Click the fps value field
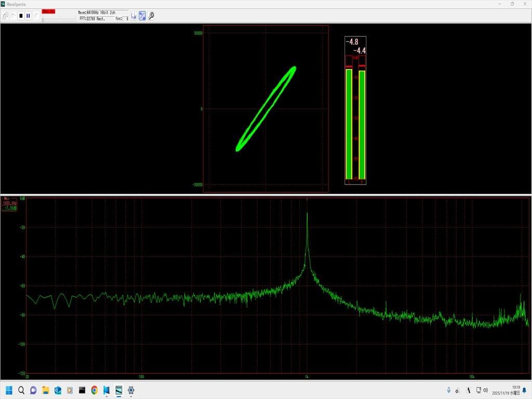The width and height of the screenshot is (532, 399). click(126, 19)
